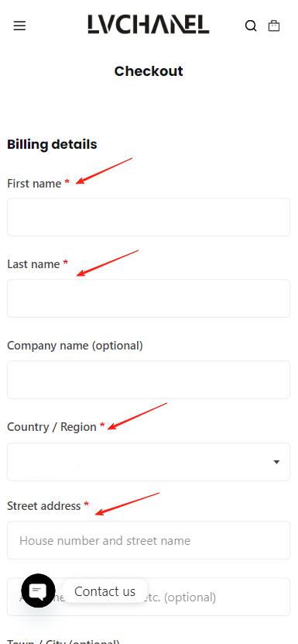Screen dimensions: 298x644
Task: Focus the Last name input field
Action: [x=149, y=298]
